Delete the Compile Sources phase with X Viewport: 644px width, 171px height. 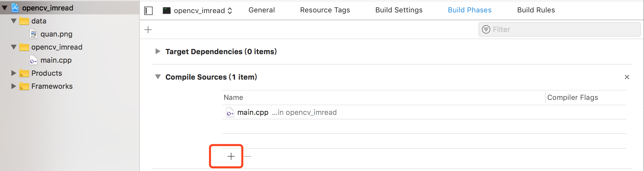tap(627, 77)
